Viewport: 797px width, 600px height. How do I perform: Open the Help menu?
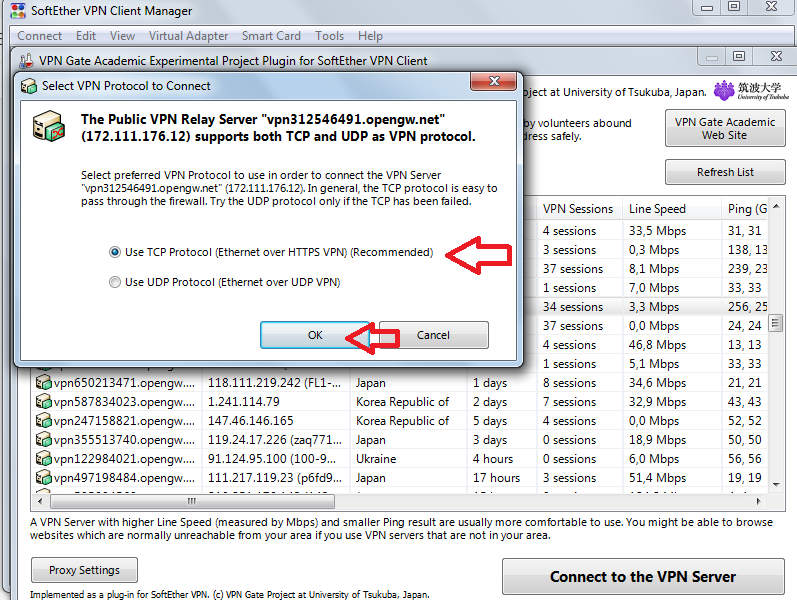coord(370,36)
